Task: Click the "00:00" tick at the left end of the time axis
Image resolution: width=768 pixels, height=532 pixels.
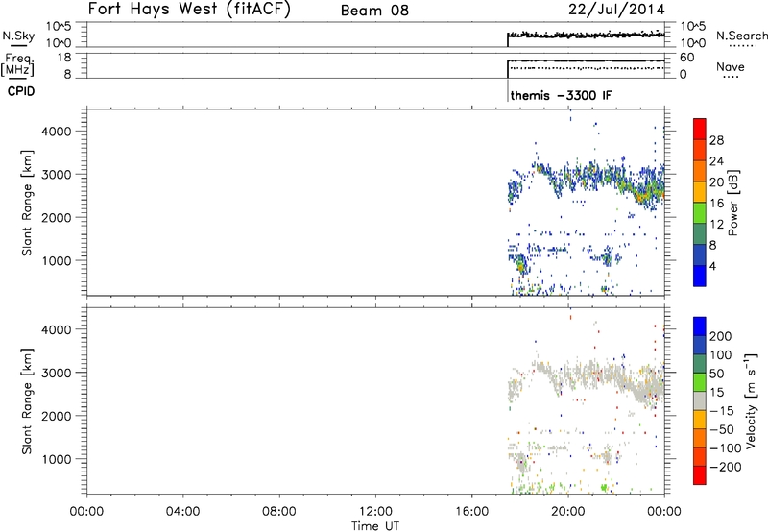Action: (86, 512)
